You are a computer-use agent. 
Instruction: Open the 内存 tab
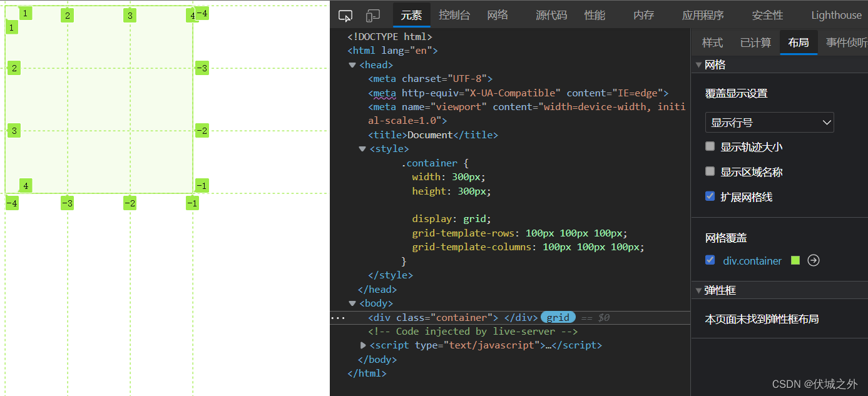click(643, 16)
